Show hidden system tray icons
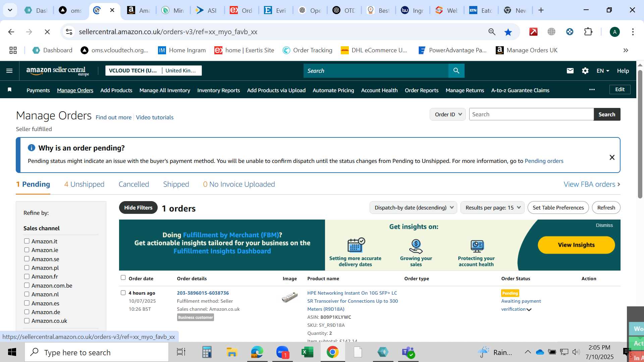The height and width of the screenshot is (362, 644). pos(528,352)
